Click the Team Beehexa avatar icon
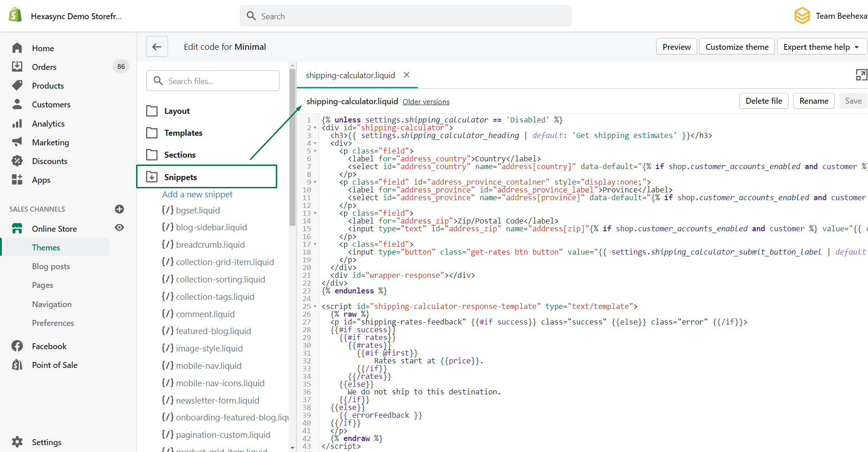 (x=802, y=16)
